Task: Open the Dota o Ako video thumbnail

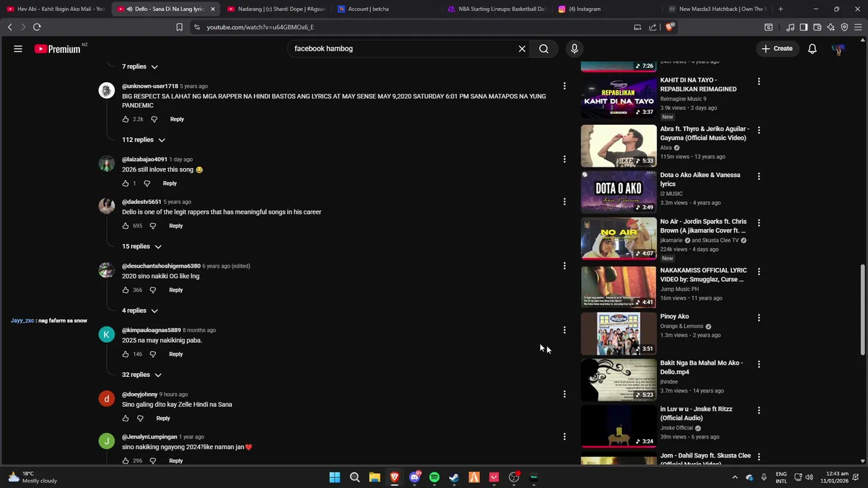Action: (618, 192)
